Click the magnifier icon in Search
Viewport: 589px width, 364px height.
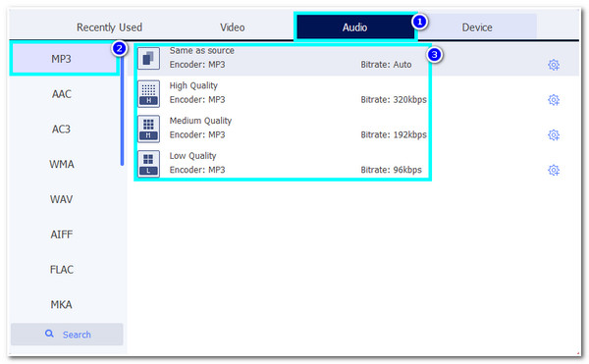coord(49,334)
